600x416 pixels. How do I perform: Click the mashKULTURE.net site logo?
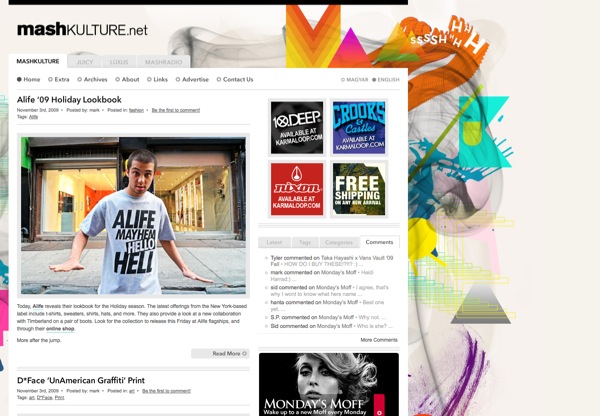[x=82, y=29]
